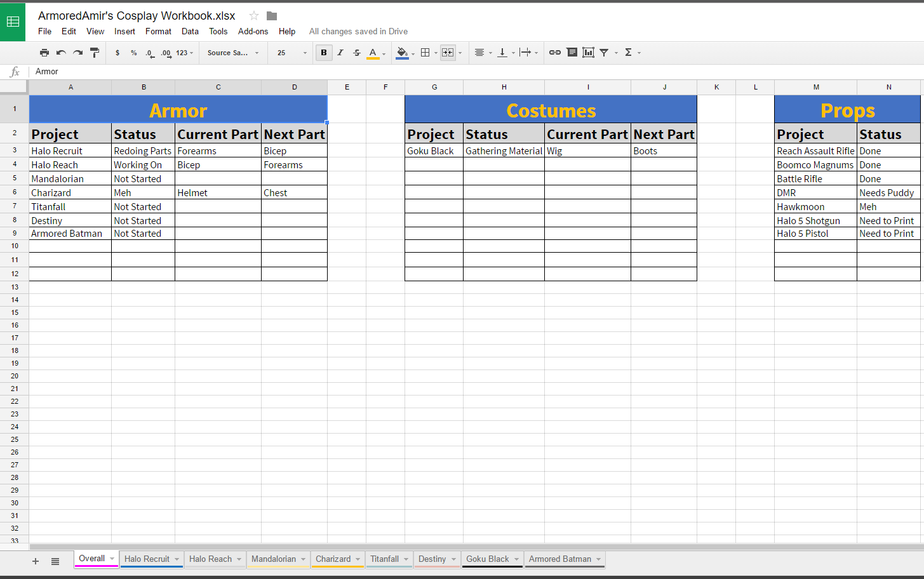Screen dimensions: 924x579
Task: Insert a link
Action: (x=555, y=53)
